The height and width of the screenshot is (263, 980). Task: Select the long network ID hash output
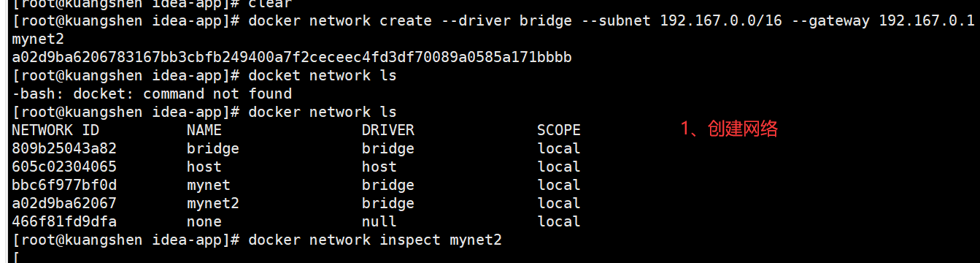[x=292, y=57]
